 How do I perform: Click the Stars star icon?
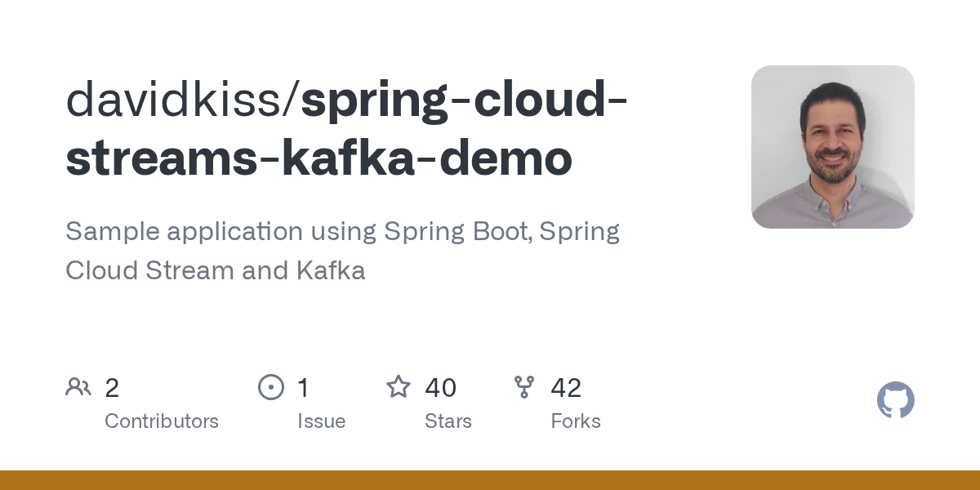(399, 386)
